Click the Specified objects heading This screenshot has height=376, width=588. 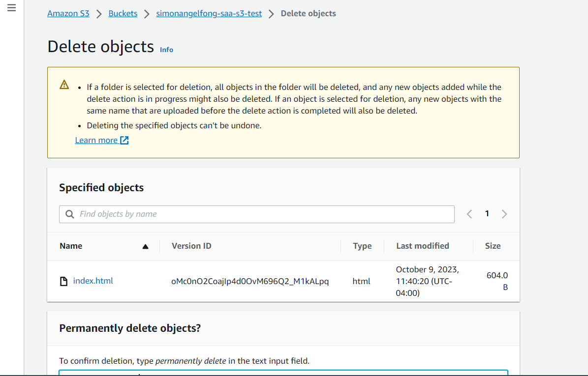[101, 188]
